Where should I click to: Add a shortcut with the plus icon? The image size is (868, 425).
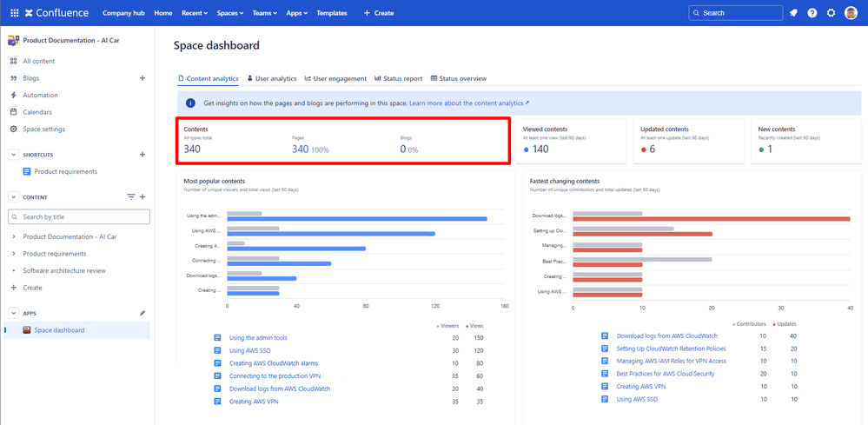point(142,155)
